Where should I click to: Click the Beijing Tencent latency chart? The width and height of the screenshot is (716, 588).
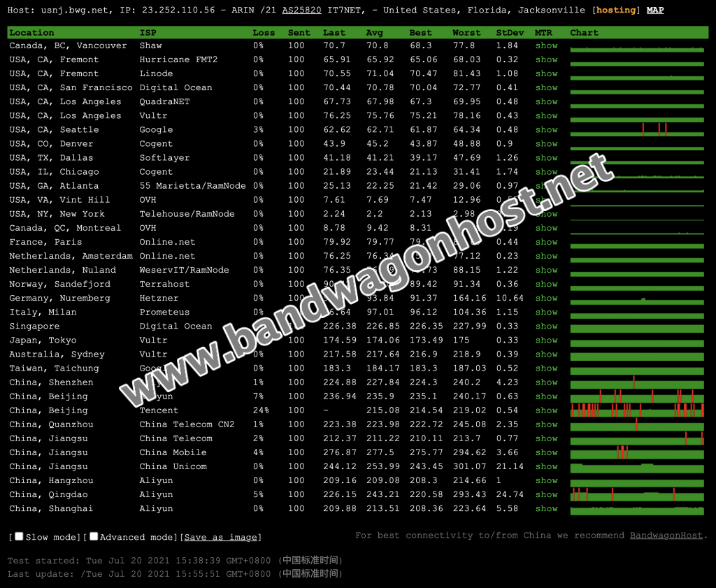[637, 411]
